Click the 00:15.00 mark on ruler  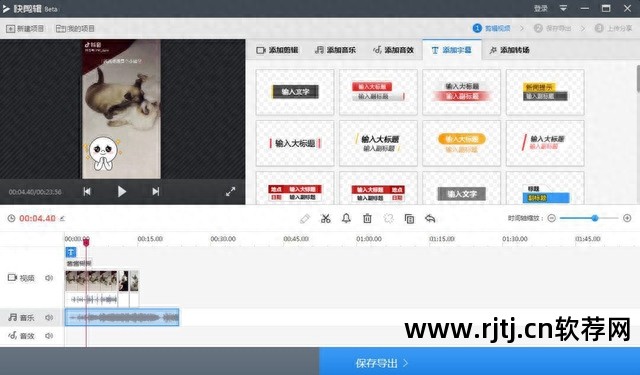(150, 239)
